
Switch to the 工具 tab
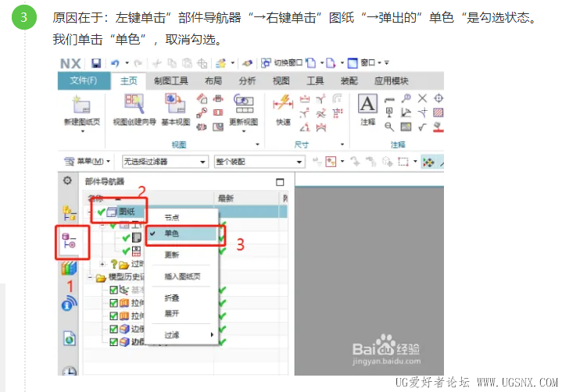click(315, 81)
